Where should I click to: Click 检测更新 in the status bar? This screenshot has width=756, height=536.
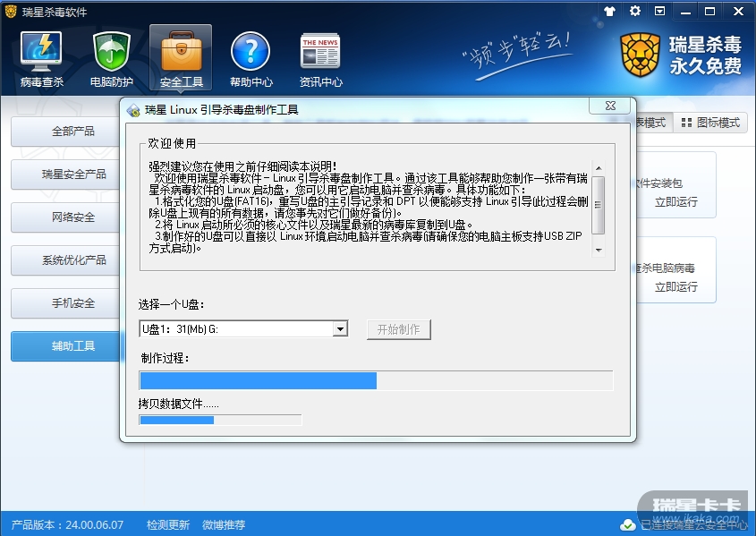[x=168, y=525]
